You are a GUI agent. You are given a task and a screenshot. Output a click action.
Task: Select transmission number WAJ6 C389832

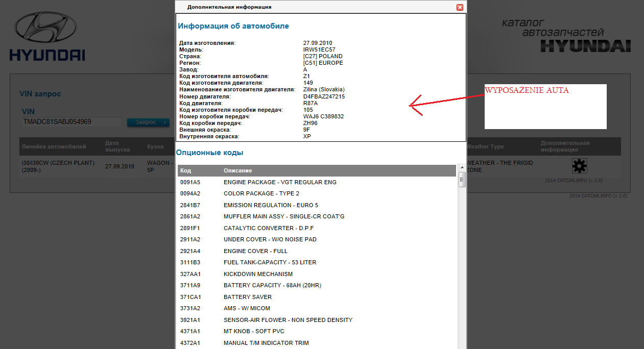pos(323,116)
